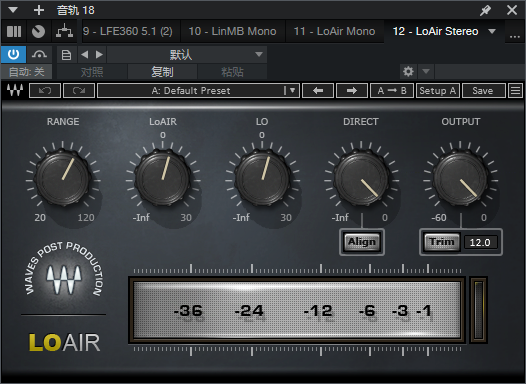Open the A: Default Preset menu
Image resolution: width=526 pixels, height=384 pixels.
[x=198, y=91]
